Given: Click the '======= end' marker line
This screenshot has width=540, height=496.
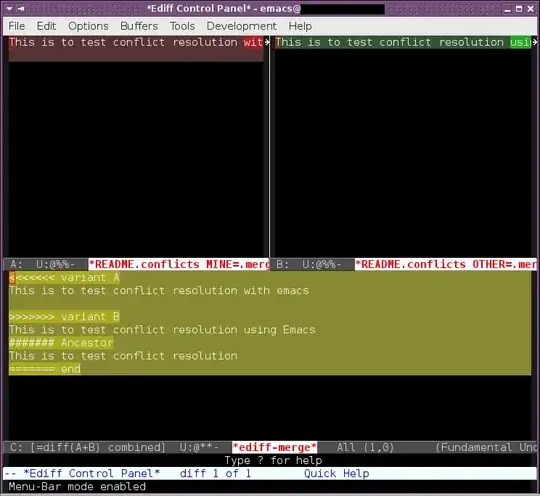Looking at the screenshot, I should point(45,369).
